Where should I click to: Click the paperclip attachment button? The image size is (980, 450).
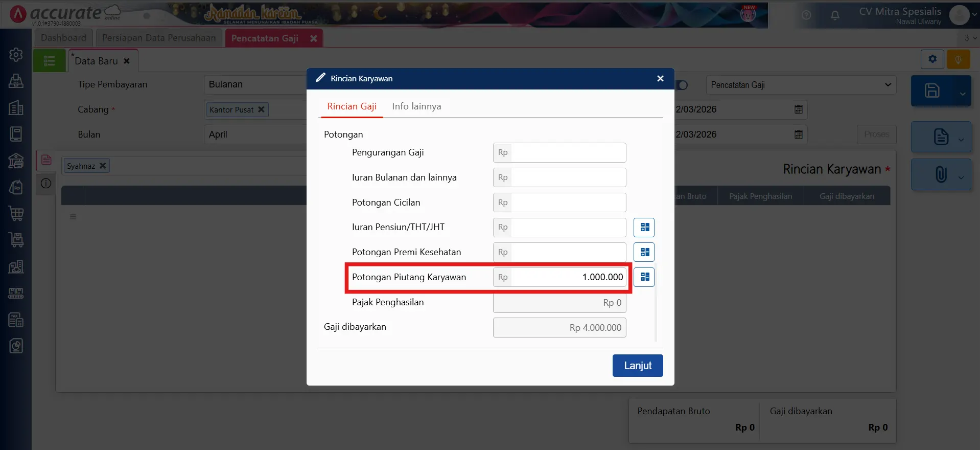pos(941,174)
